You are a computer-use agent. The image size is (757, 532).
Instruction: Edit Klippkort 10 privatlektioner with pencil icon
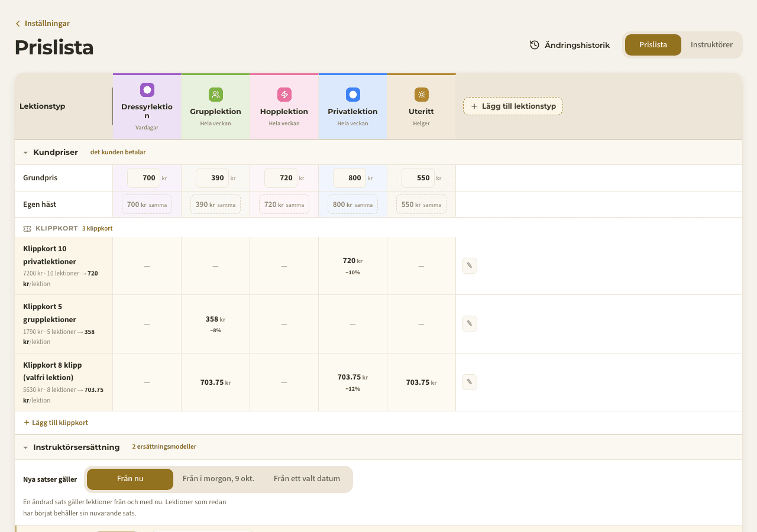point(470,266)
